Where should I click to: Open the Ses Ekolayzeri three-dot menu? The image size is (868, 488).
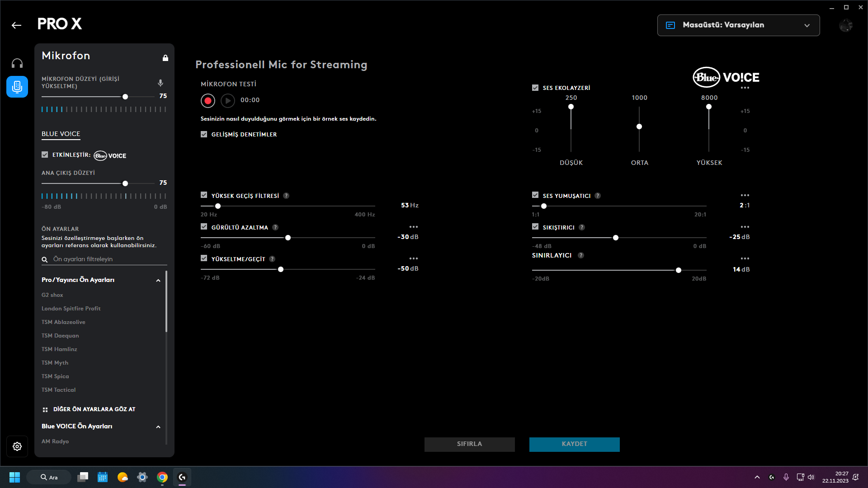745,88
